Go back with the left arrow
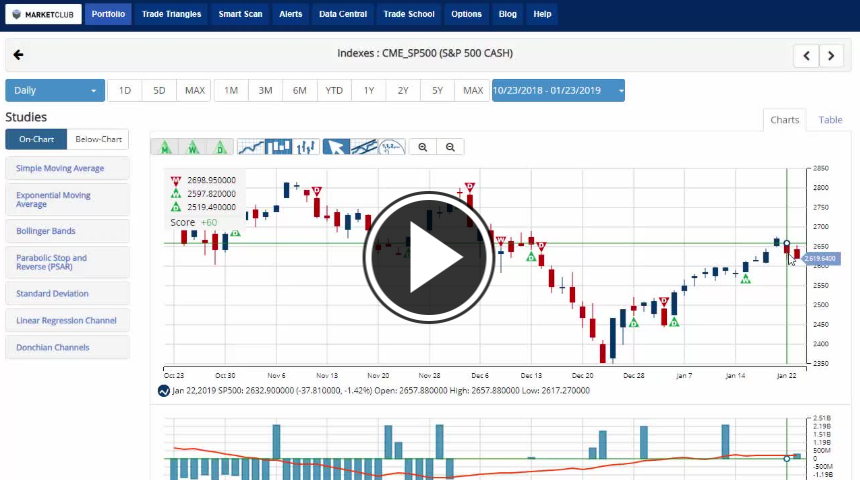The width and height of the screenshot is (860, 480). tap(18, 55)
